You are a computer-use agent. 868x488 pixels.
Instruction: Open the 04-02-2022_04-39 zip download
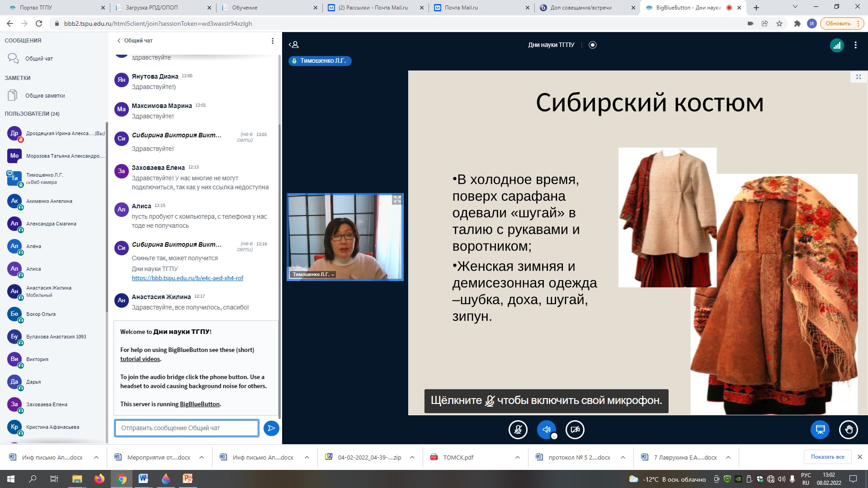click(x=363, y=457)
